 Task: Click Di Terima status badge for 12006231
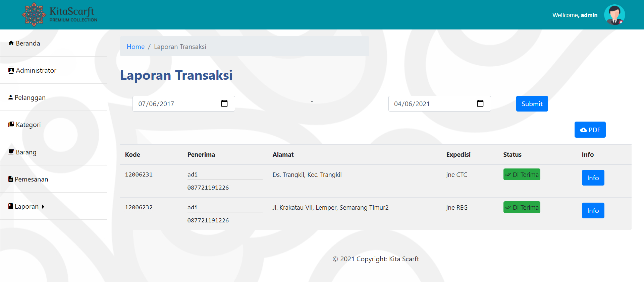522,174
